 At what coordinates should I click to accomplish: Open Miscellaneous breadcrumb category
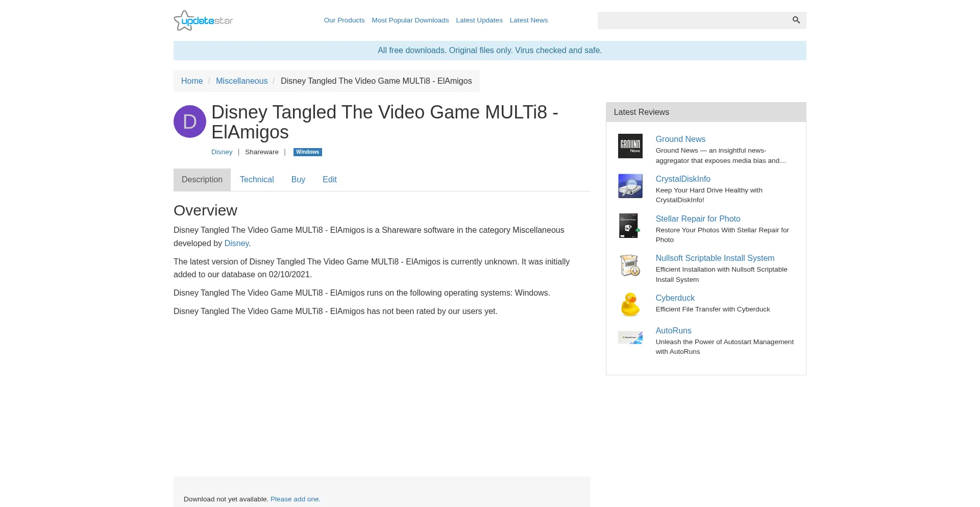click(242, 81)
